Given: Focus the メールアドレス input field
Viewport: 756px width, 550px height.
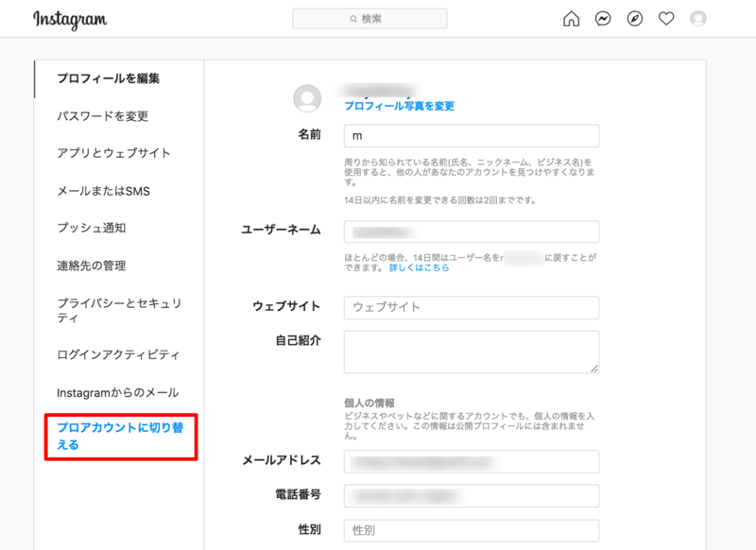Looking at the screenshot, I should 472,462.
